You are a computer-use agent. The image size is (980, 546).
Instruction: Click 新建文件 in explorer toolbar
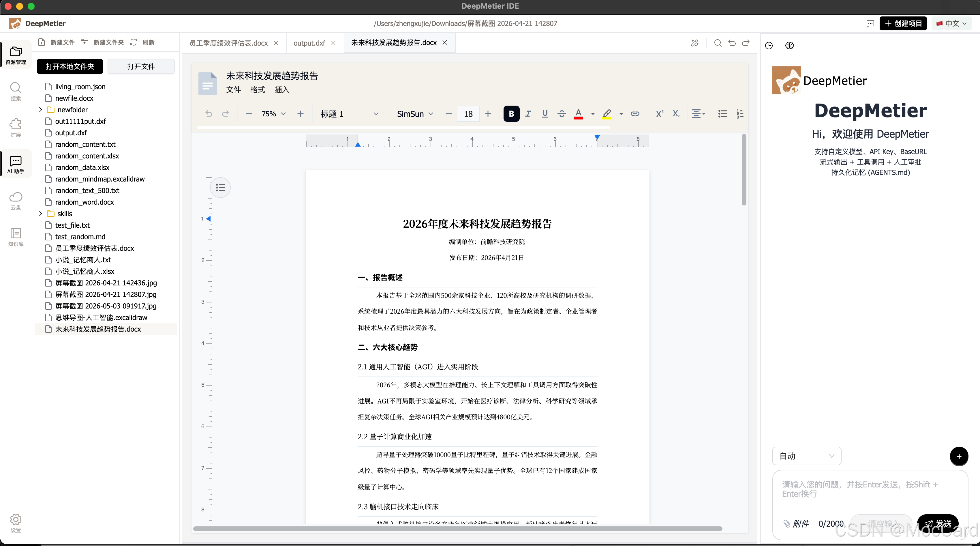click(56, 42)
